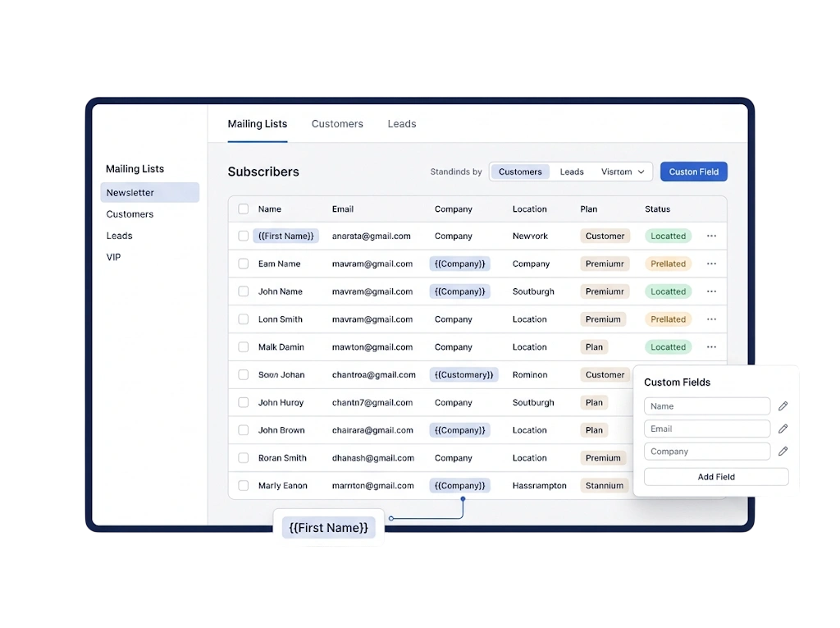Open more options for the Lonn Smith row
The image size is (840, 628).
711,319
